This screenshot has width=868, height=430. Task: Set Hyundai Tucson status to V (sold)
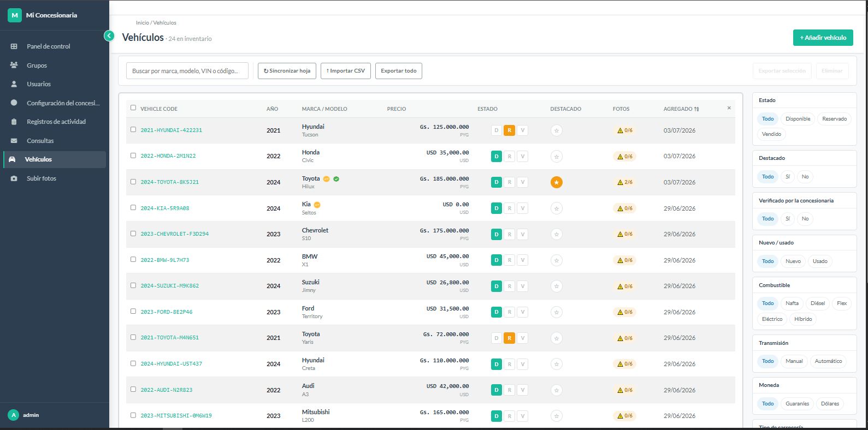tap(522, 130)
